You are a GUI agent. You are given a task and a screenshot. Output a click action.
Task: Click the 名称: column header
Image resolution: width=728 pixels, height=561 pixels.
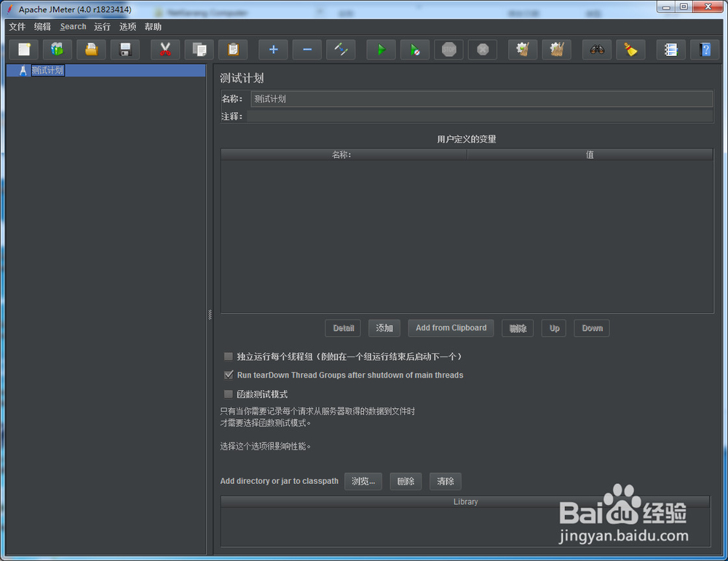tap(344, 154)
